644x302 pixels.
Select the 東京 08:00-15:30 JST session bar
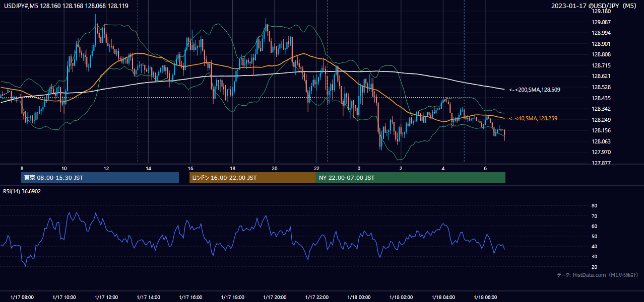coord(100,178)
